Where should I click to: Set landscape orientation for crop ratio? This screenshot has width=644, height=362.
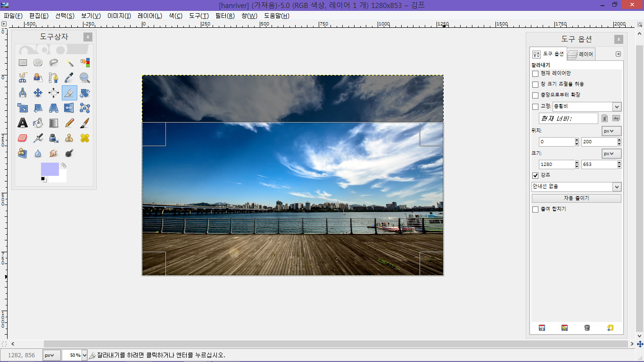tap(616, 118)
